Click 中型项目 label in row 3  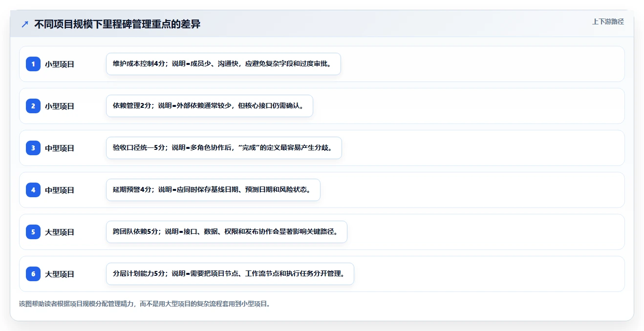60,148
